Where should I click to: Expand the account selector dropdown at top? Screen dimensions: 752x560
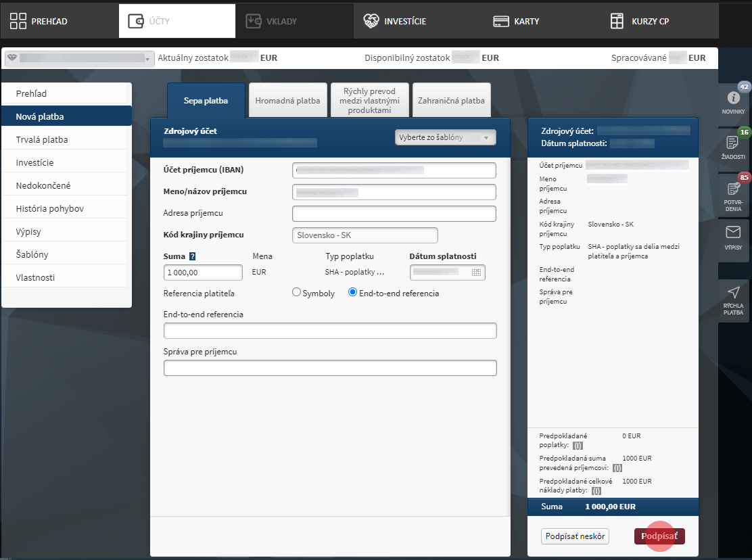coord(79,59)
